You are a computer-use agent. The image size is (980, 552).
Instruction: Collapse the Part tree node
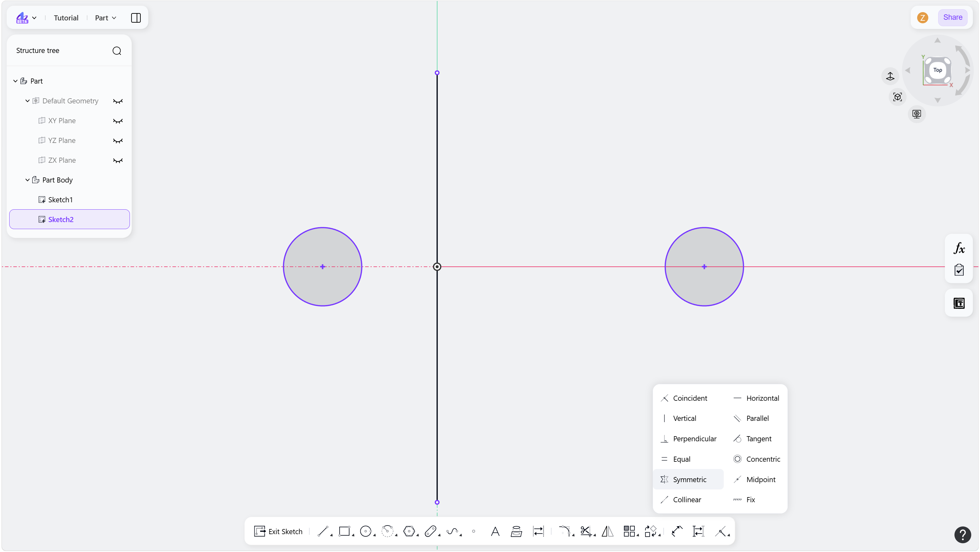(15, 81)
